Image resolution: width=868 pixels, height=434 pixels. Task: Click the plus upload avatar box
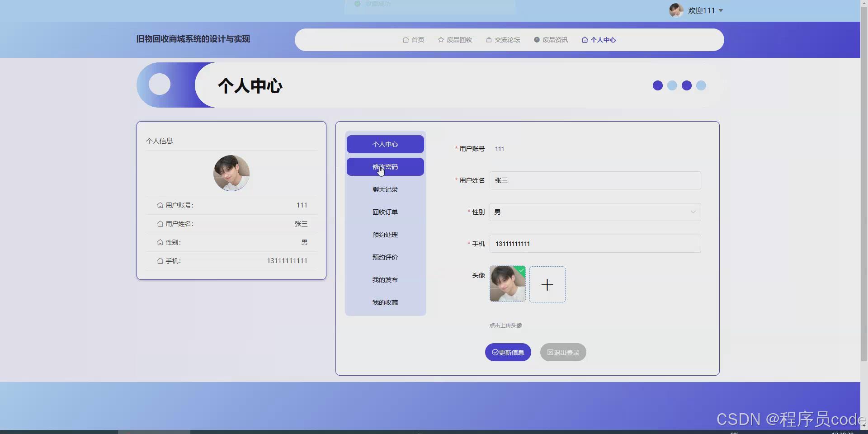pyautogui.click(x=547, y=284)
